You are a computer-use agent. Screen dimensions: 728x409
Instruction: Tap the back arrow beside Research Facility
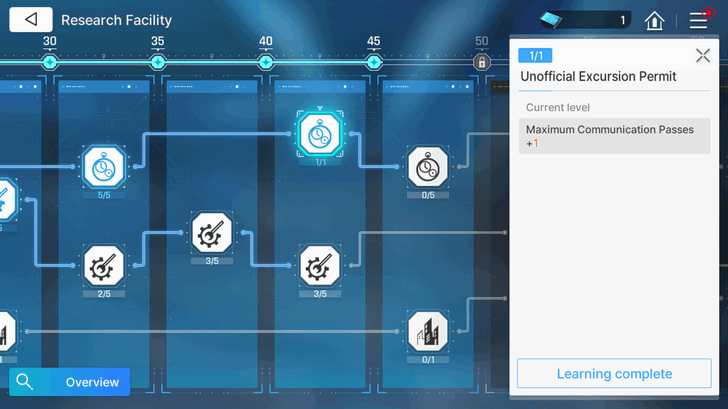[32, 20]
